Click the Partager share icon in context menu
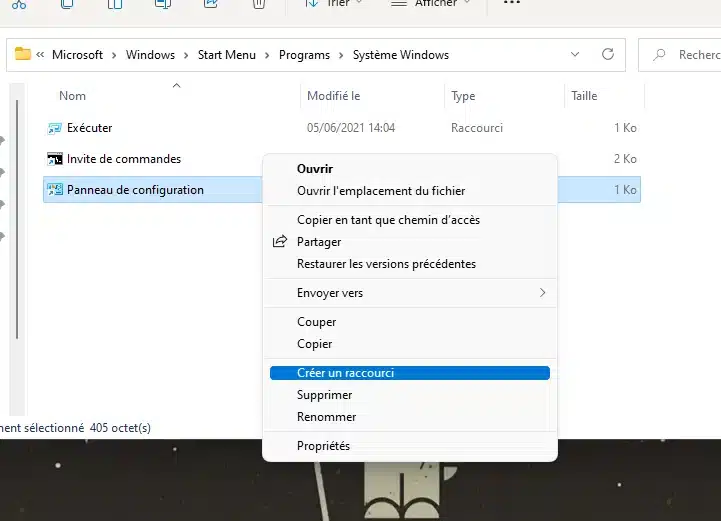Image resolution: width=721 pixels, height=521 pixels. click(x=280, y=242)
